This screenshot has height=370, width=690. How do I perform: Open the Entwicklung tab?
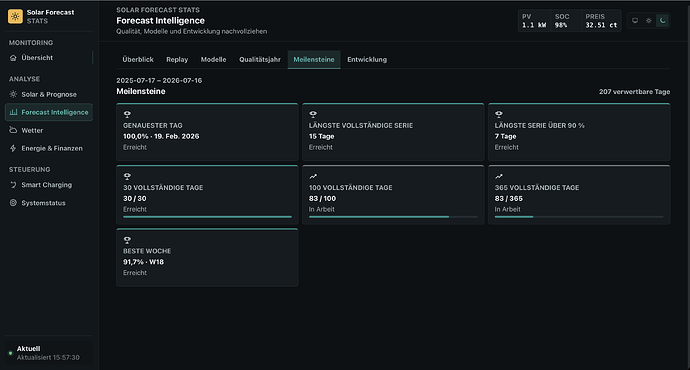coord(367,59)
